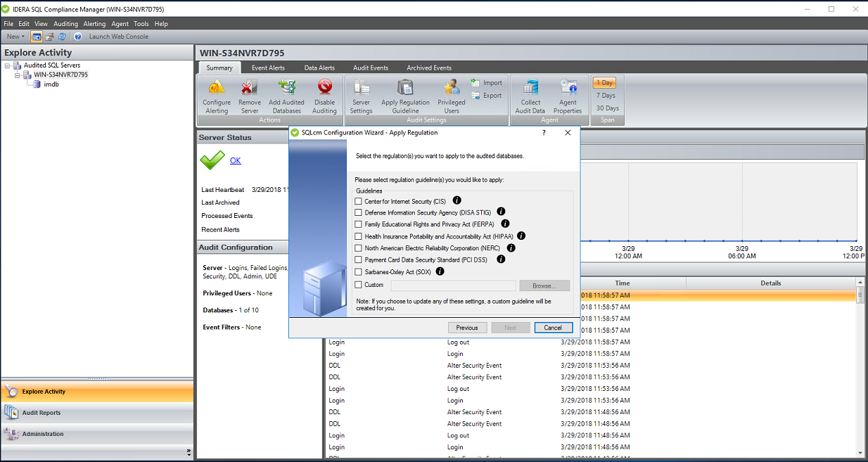Click Collect Audit Data icon
Screen dimensions: 868x462
[530, 88]
